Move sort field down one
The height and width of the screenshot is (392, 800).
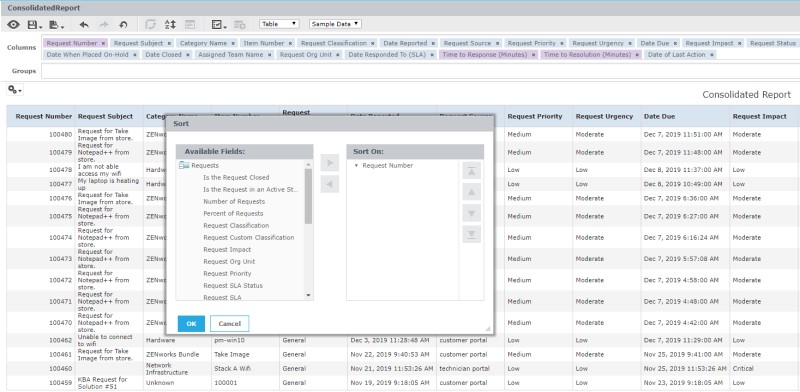tap(471, 213)
